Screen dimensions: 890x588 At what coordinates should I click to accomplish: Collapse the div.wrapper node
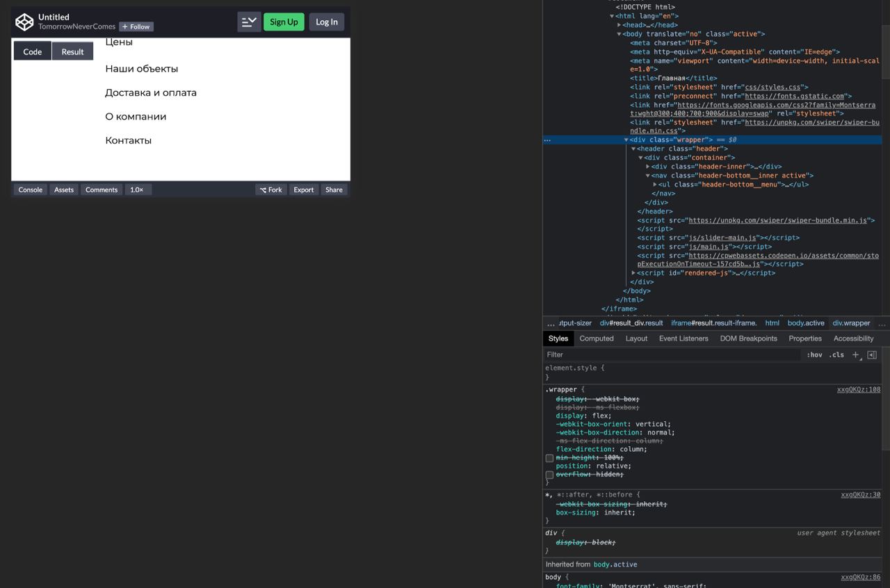point(626,140)
